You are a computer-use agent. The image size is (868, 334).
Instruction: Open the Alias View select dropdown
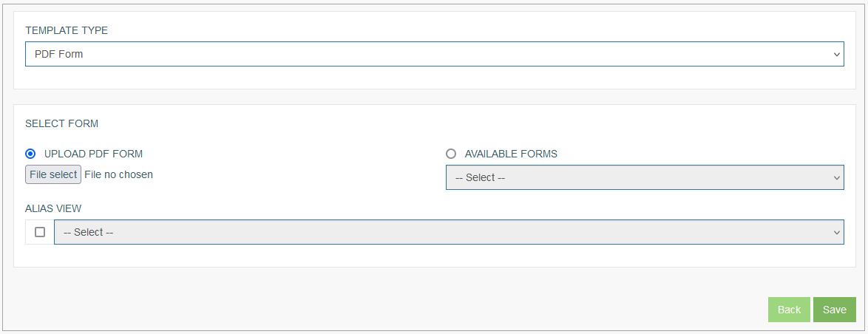(x=449, y=232)
